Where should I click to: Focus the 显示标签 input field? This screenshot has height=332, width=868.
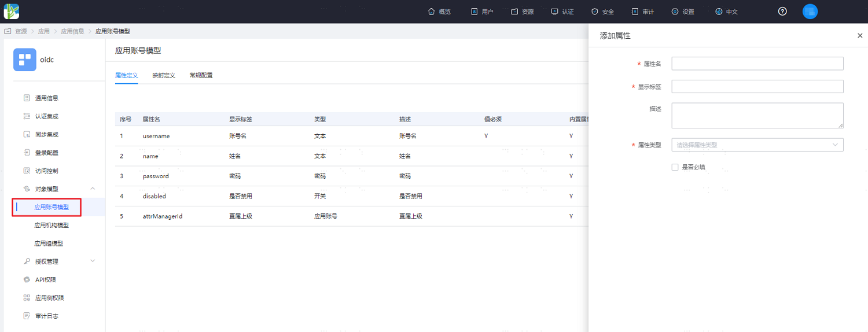pos(757,87)
